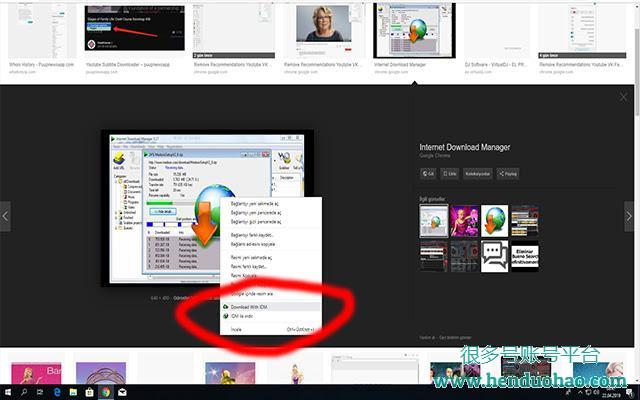Viewport: 640px width, 400px height.
Task: Choose 'Resmi yeni sekmede aç' menu entry
Action: point(271,258)
